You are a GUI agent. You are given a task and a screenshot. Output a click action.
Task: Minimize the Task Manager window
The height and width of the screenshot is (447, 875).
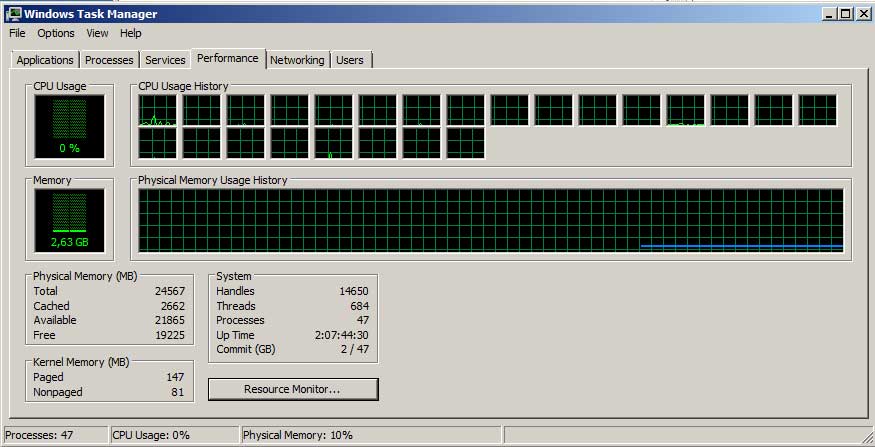[x=831, y=14]
